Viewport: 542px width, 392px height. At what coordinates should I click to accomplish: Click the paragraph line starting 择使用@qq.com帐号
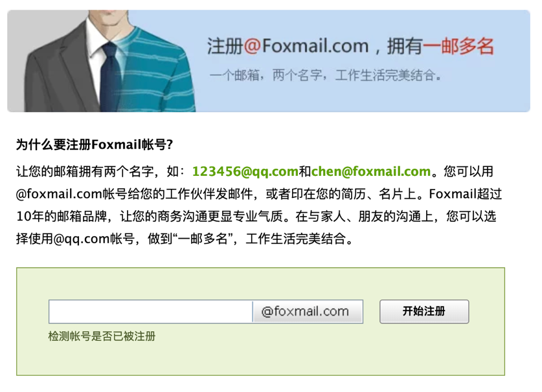(x=185, y=239)
